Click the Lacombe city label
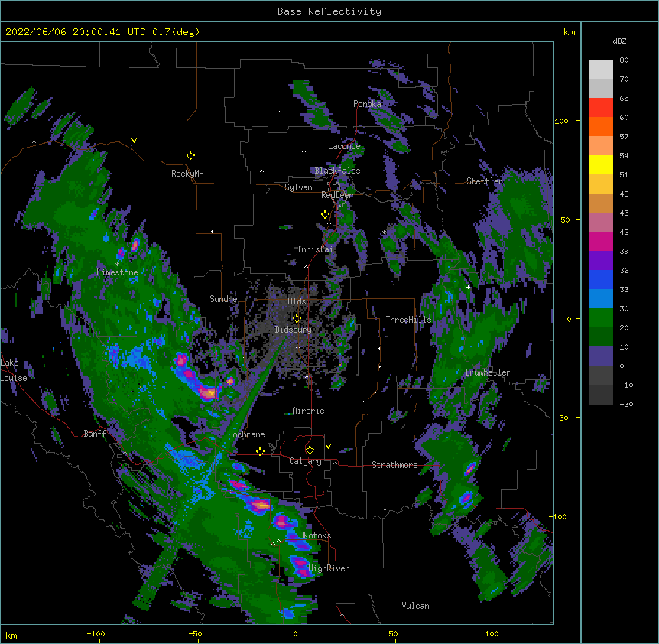 (x=344, y=146)
